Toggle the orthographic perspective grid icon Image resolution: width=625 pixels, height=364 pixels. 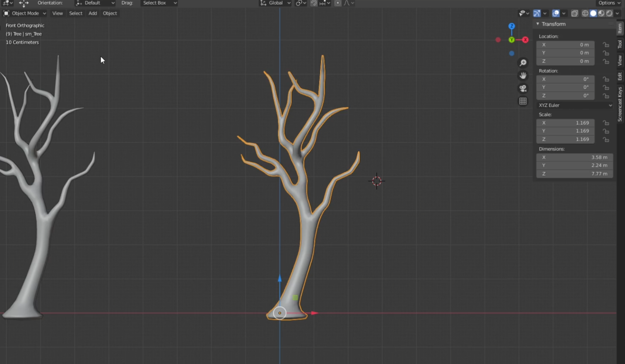(523, 101)
